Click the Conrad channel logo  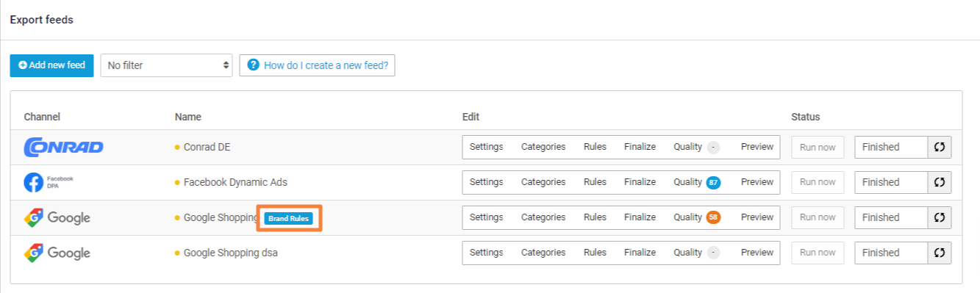(63, 147)
